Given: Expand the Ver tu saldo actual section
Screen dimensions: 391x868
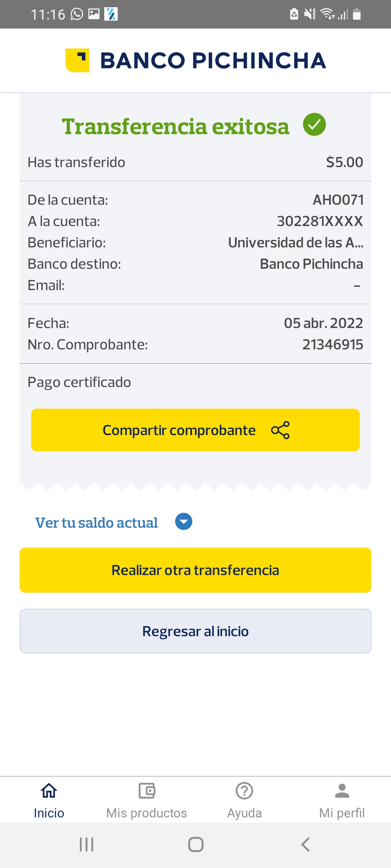Looking at the screenshot, I should (x=96, y=523).
